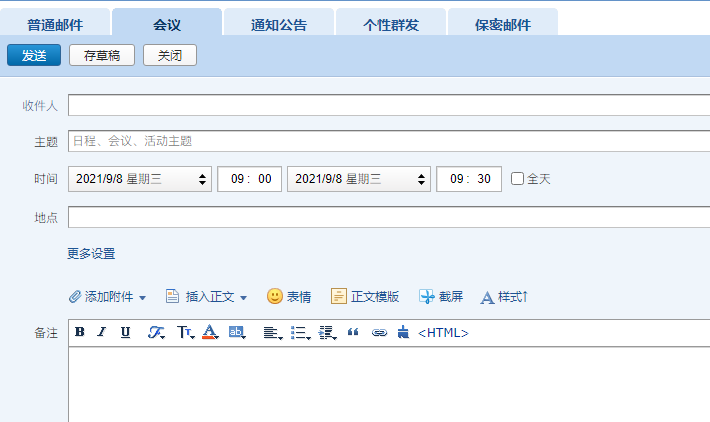
Task: Click the 存草稿 save draft button
Action: coord(101,56)
